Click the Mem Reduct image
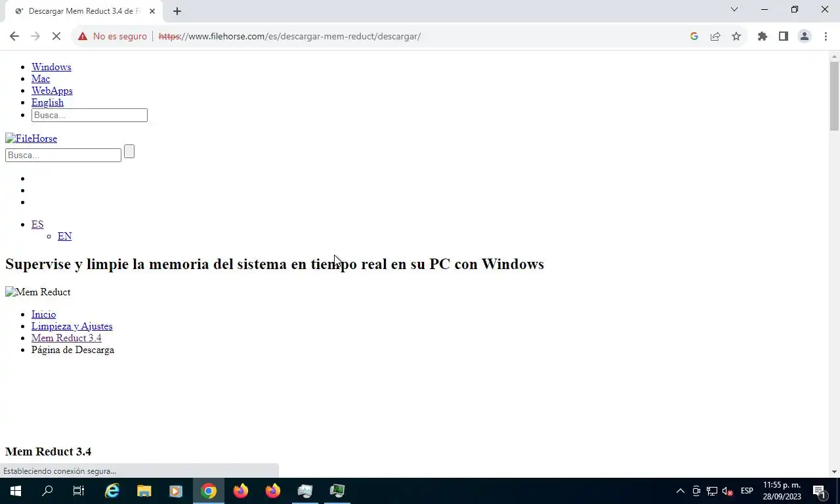The image size is (840, 504). coord(38,292)
